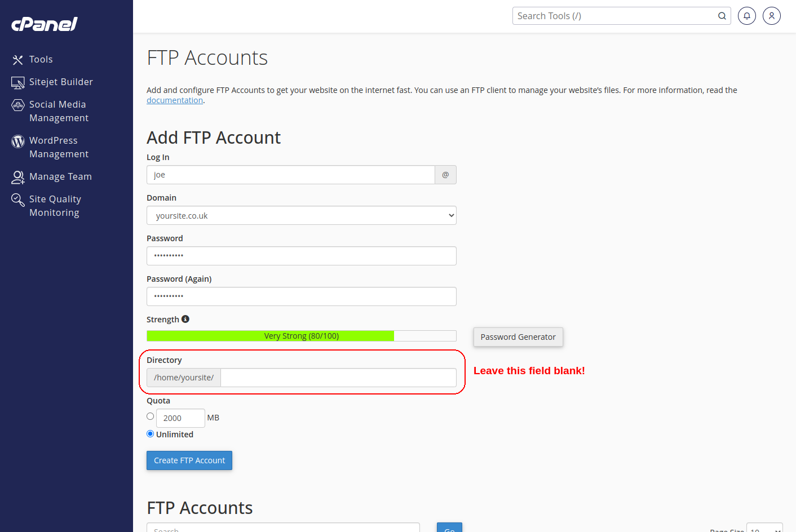Click the Create FTP Account button
Screen dimensions: 796x532
pyautogui.click(x=189, y=460)
